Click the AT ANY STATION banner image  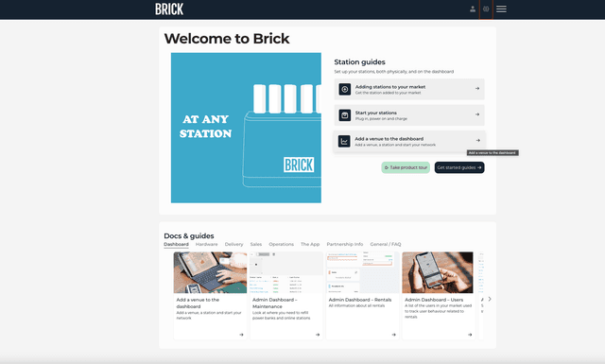[246, 128]
